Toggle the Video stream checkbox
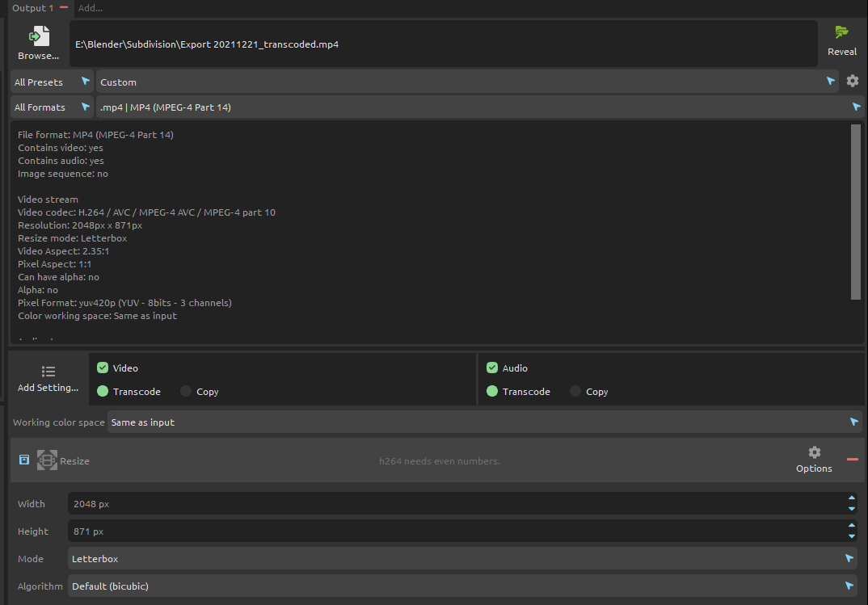Image resolution: width=868 pixels, height=605 pixels. [x=103, y=368]
